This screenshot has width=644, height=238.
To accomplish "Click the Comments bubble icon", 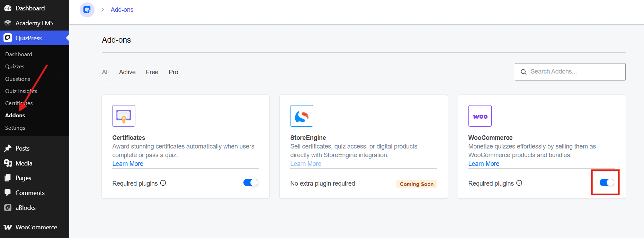I will click(x=8, y=193).
